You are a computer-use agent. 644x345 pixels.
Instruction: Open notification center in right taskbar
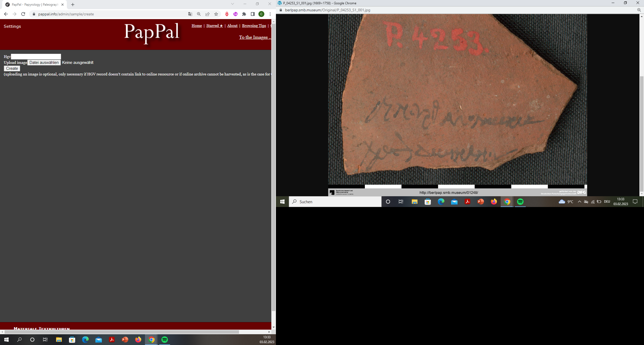tap(635, 202)
